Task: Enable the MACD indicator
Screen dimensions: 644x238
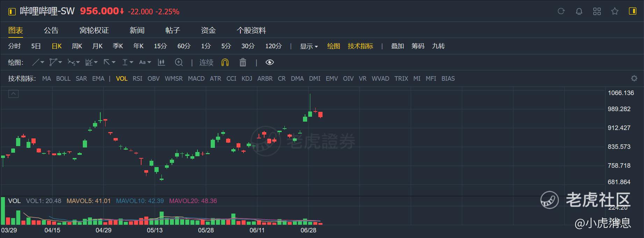Action: click(196, 79)
